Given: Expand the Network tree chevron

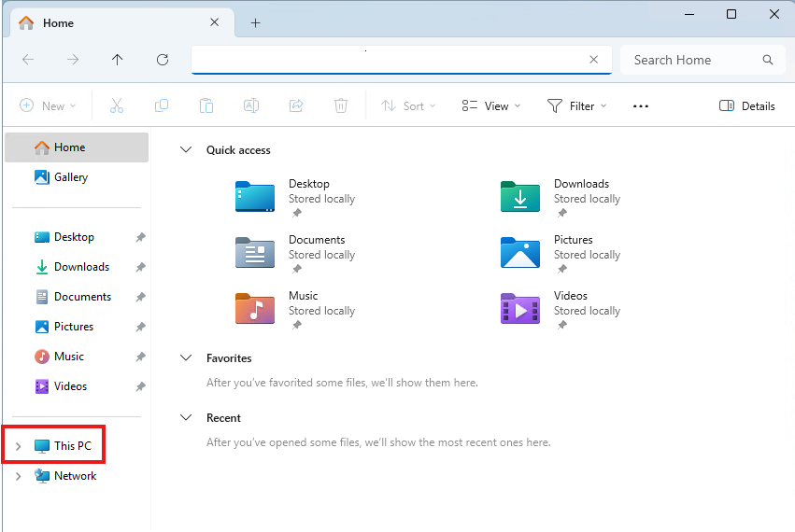Looking at the screenshot, I should click(x=19, y=476).
